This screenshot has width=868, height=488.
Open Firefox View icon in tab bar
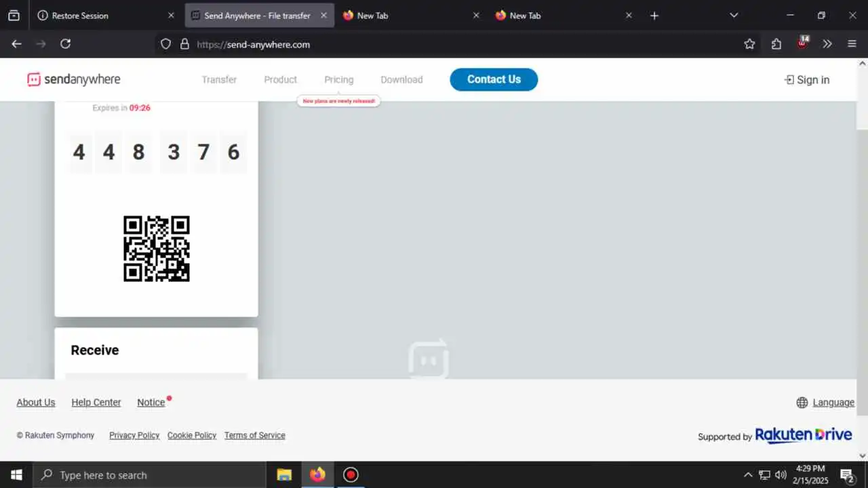coord(14,15)
